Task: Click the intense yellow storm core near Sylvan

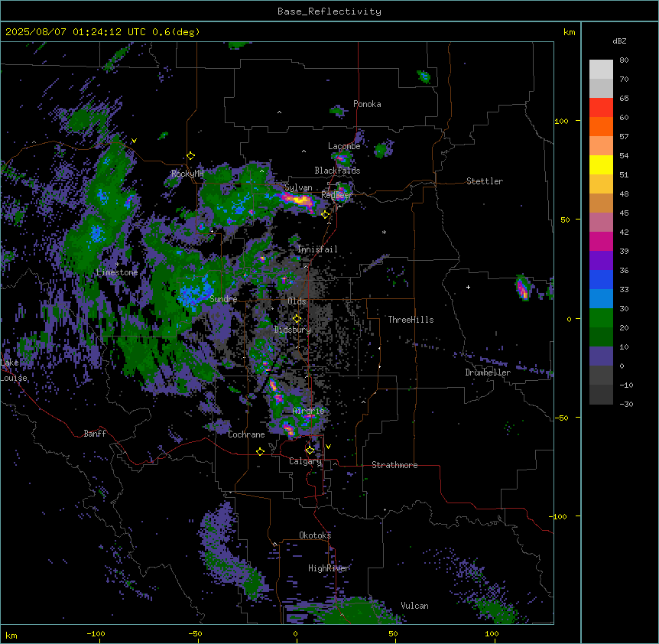Action: point(299,200)
